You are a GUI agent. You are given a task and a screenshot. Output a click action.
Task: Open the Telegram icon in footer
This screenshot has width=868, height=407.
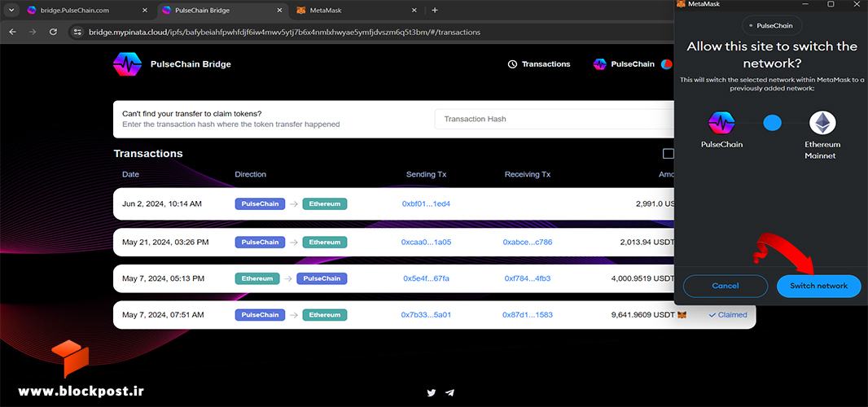pyautogui.click(x=450, y=392)
